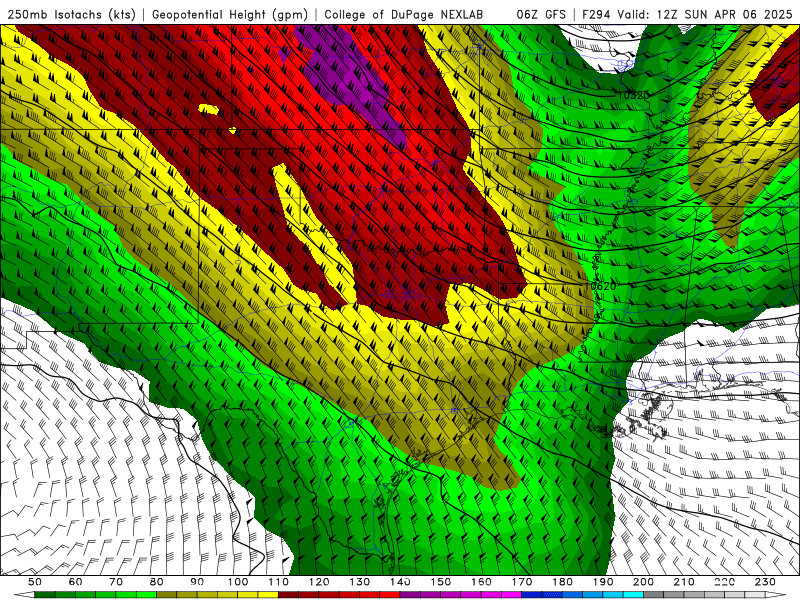Select the 'College of DuPage NEXLAB' header text

(404, 15)
